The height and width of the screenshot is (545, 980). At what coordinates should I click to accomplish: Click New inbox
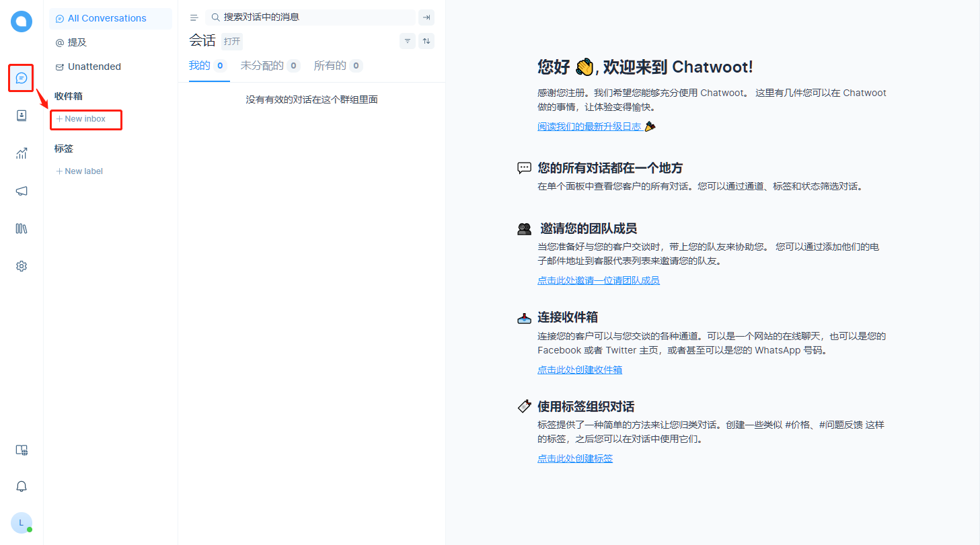click(81, 119)
